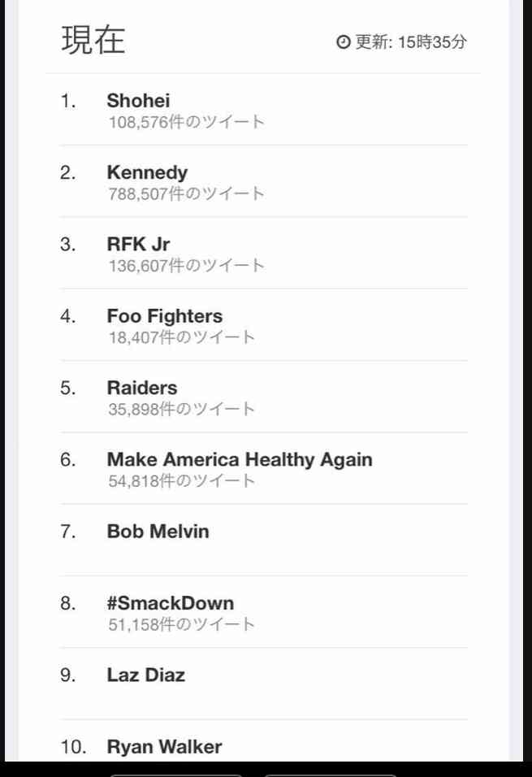Click the 51,158 tweets count under #SmackDown
This screenshot has height=777, width=532.
coord(181,624)
